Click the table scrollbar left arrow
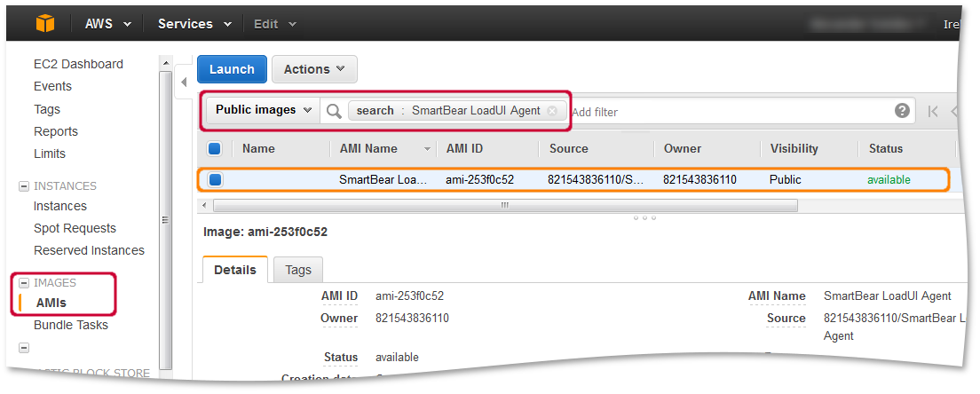980x394 pixels. pyautogui.click(x=204, y=205)
